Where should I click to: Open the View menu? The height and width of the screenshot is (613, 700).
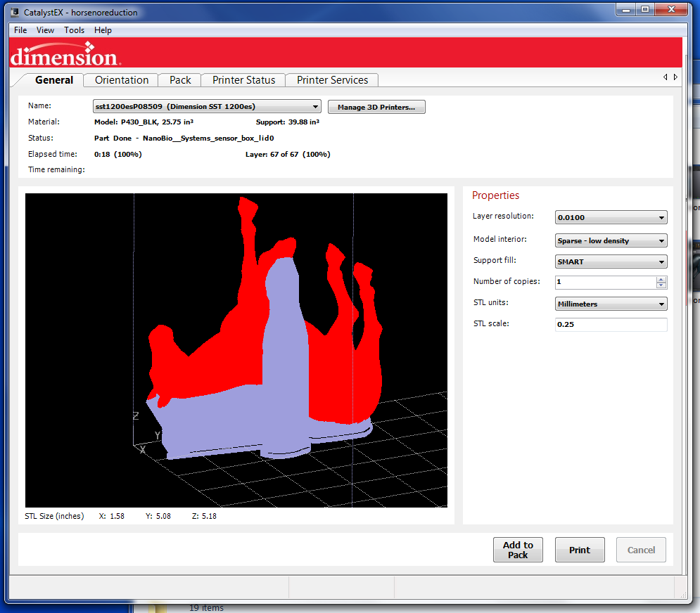(x=45, y=30)
